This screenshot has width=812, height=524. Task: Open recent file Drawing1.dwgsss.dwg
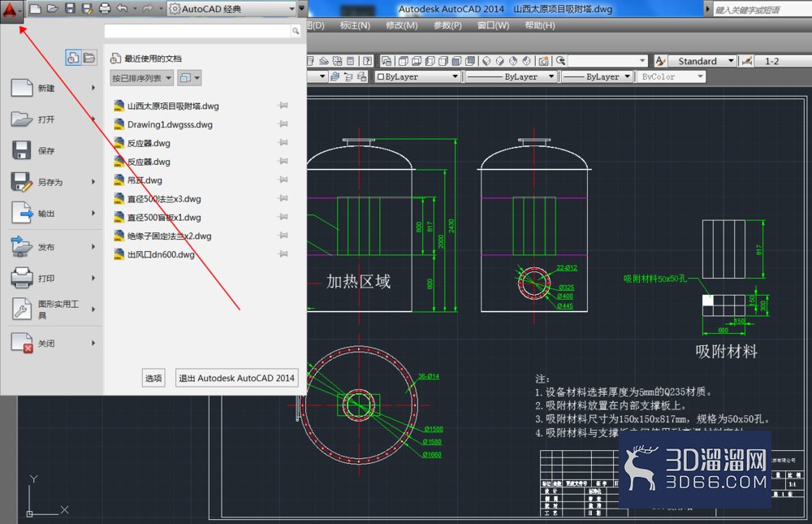[x=170, y=124]
